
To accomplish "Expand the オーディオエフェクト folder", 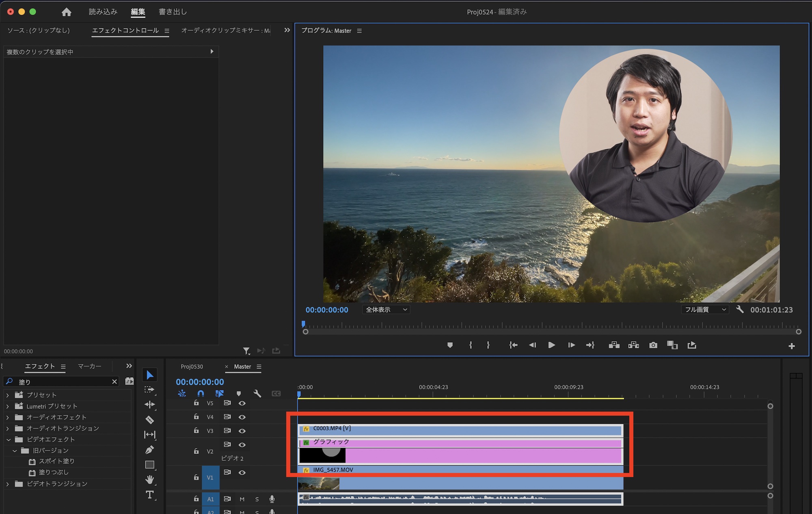I will [x=8, y=417].
